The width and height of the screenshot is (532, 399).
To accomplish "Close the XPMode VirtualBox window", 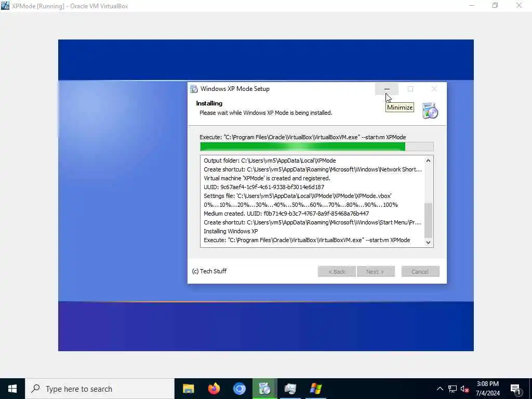I will (519, 5).
